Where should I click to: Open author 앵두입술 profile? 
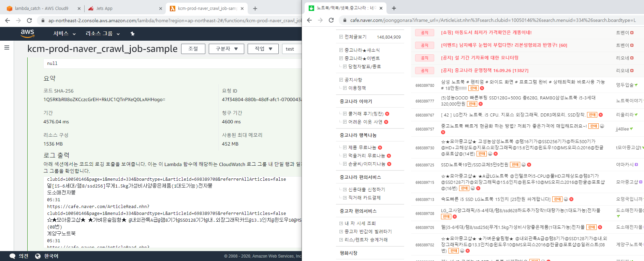click(x=625, y=85)
